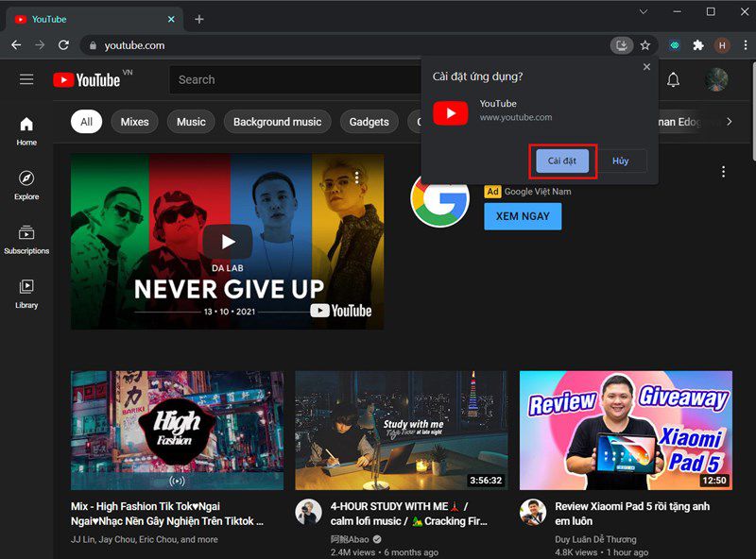
Task: Open the High Fashion mix thumbnail
Action: 177,431
